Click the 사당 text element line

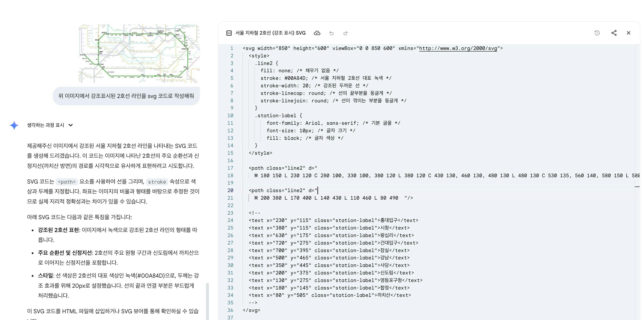point(329,265)
